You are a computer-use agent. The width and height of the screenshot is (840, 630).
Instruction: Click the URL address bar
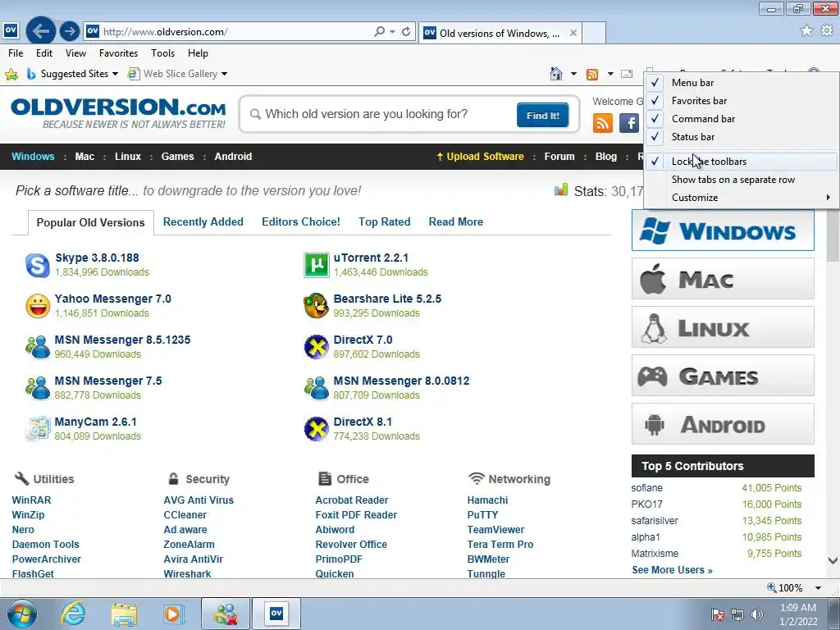click(235, 32)
